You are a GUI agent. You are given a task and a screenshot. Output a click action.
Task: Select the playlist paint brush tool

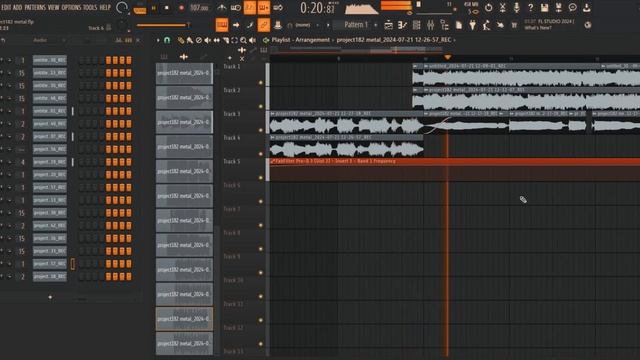190,40
